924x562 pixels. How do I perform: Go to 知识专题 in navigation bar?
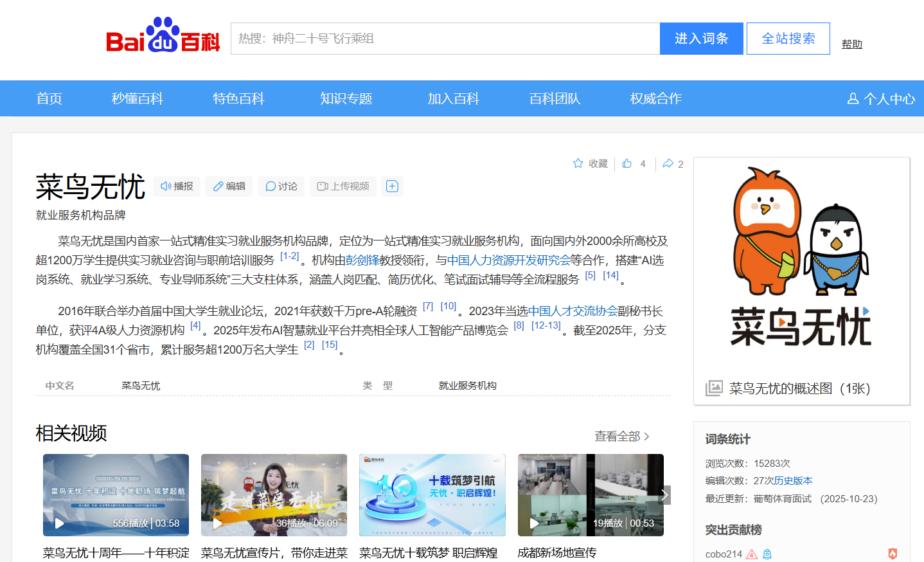pos(346,98)
